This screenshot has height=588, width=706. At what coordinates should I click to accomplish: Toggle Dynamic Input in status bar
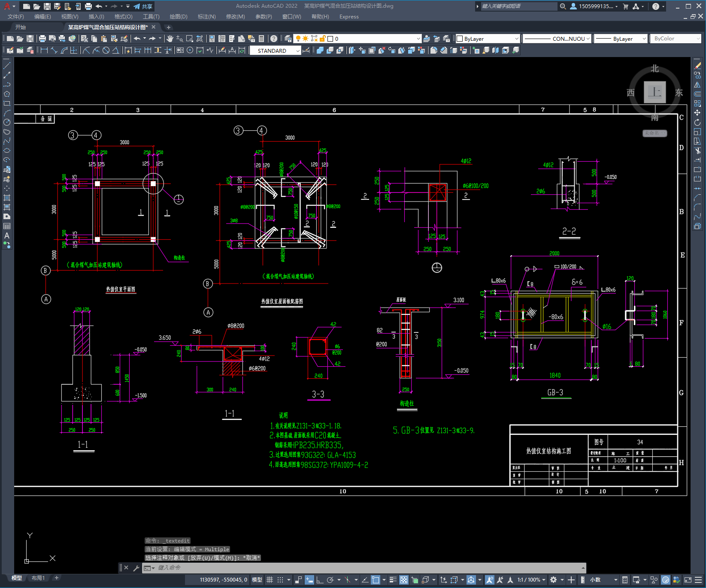click(x=309, y=580)
